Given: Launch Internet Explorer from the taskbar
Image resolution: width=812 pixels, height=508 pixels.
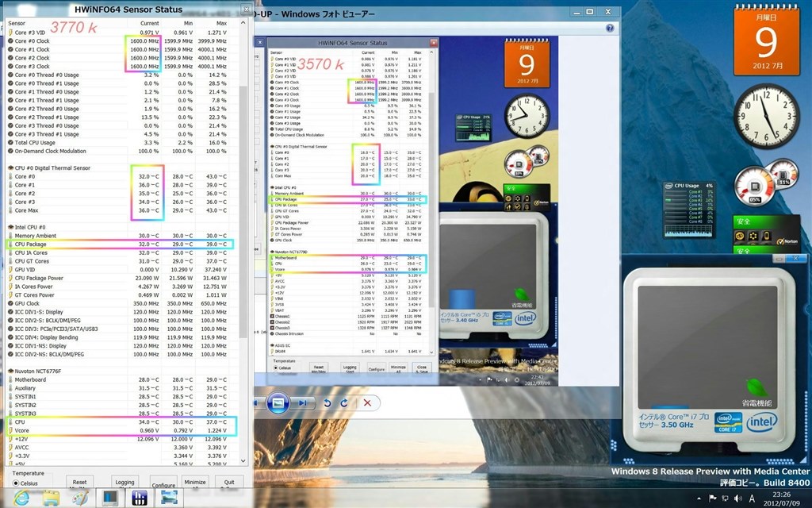Looking at the screenshot, I should [21, 498].
